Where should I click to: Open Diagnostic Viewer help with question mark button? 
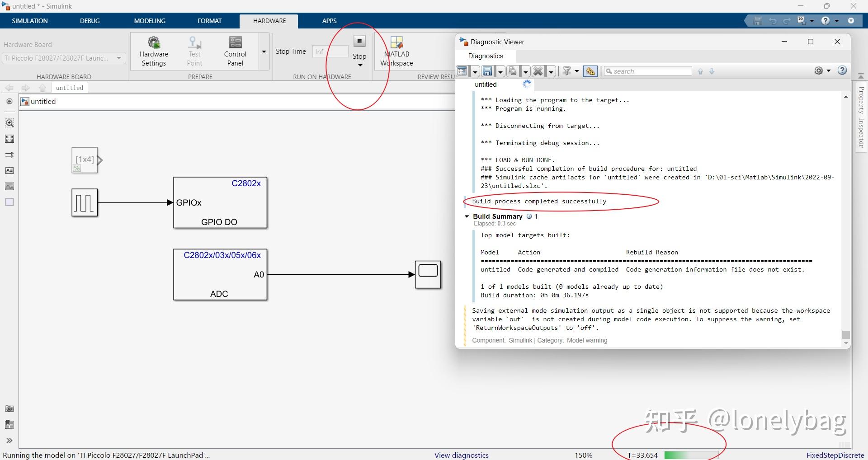tap(842, 71)
